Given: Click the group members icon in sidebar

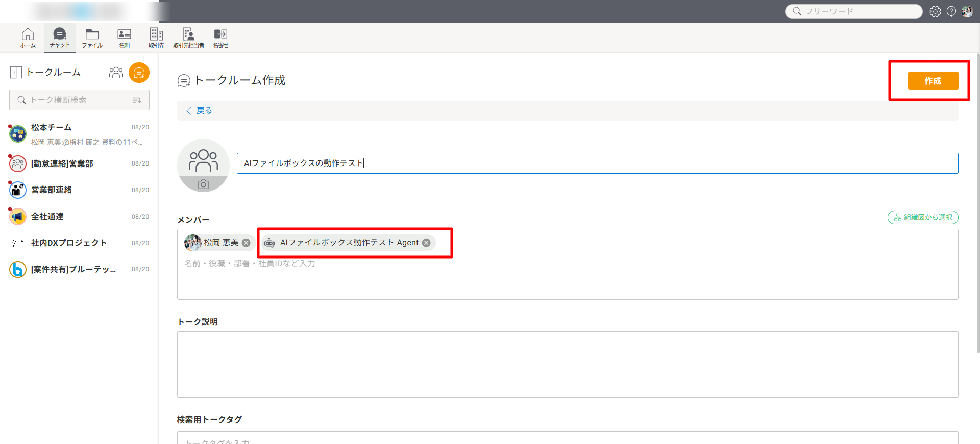Looking at the screenshot, I should (116, 73).
